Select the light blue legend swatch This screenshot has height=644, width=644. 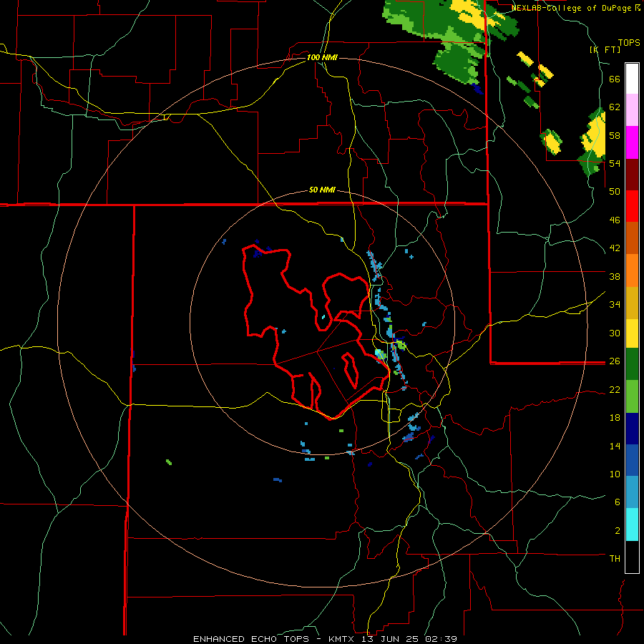point(632,492)
